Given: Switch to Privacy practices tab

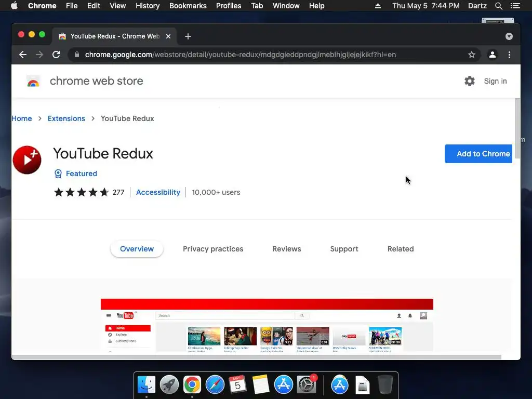Looking at the screenshot, I should [213, 249].
